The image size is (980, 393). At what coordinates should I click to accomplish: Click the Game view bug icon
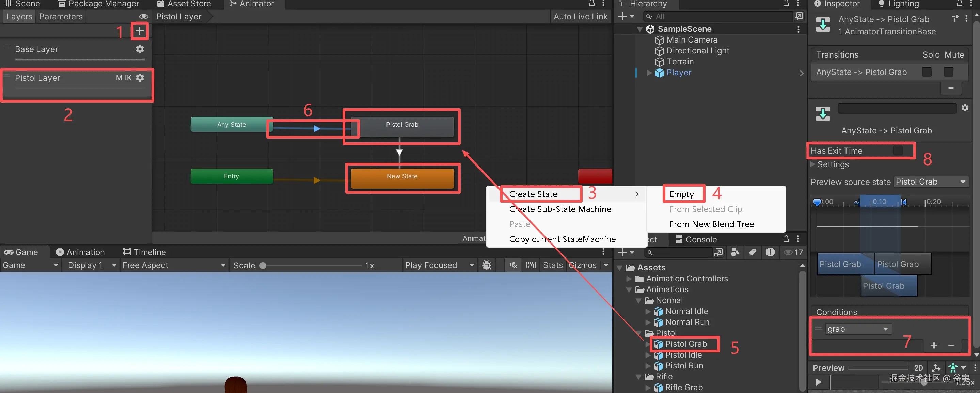(x=487, y=265)
